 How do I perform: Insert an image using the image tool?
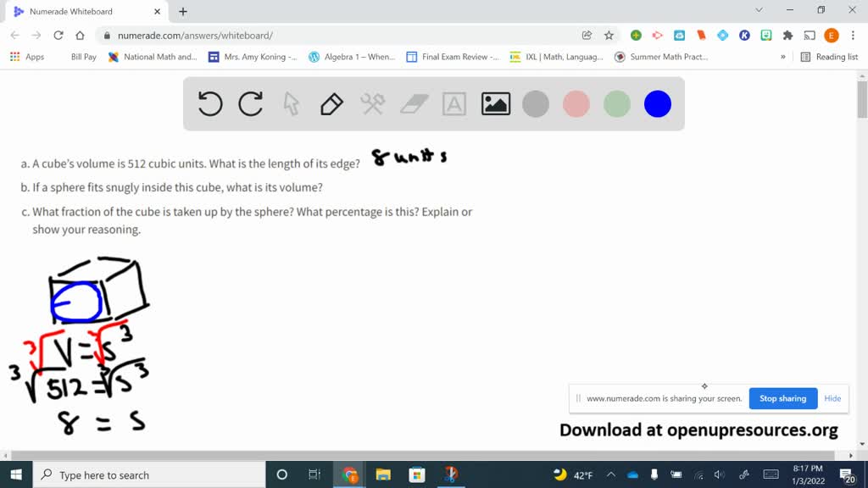pos(495,103)
